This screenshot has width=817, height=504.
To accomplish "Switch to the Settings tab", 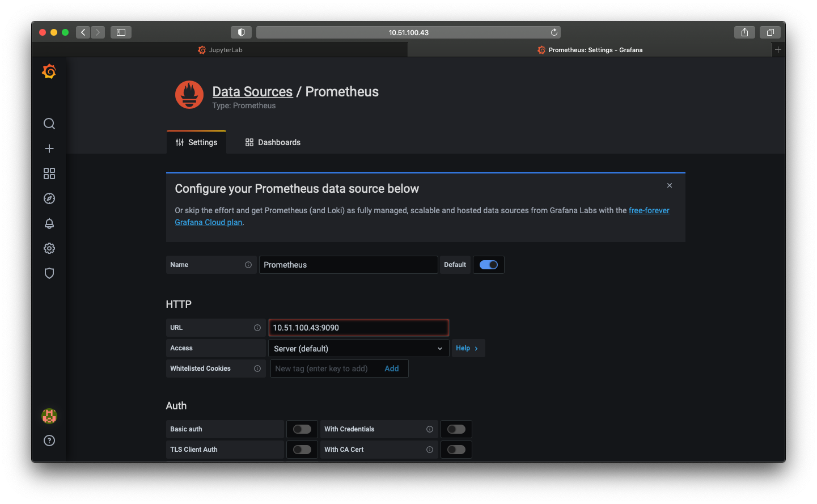I will pyautogui.click(x=197, y=142).
